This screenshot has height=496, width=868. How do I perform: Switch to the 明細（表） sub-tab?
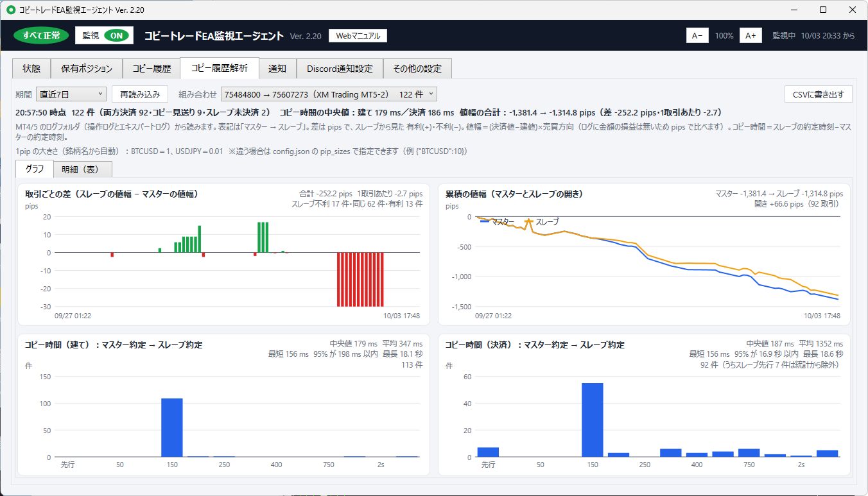click(83, 169)
